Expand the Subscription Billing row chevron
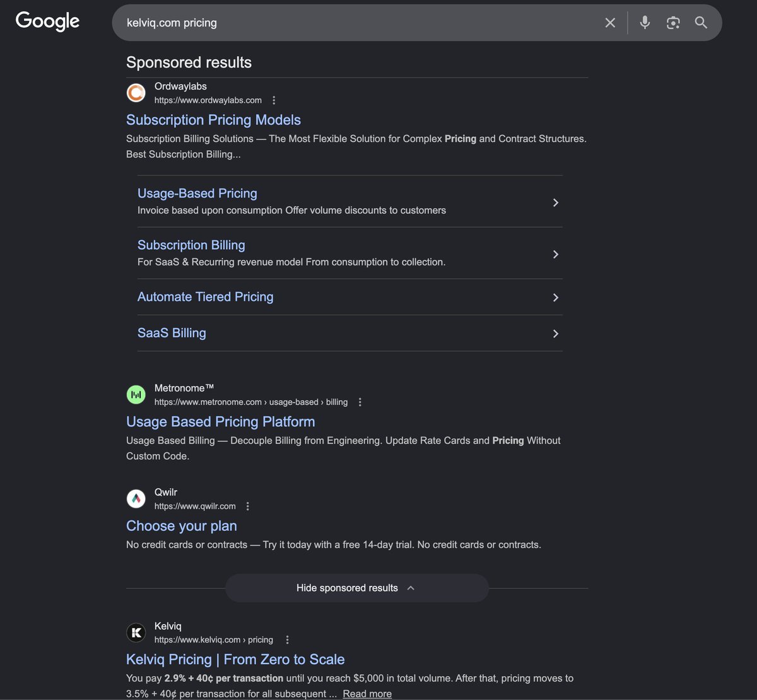Viewport: 757px width, 700px height. [556, 254]
